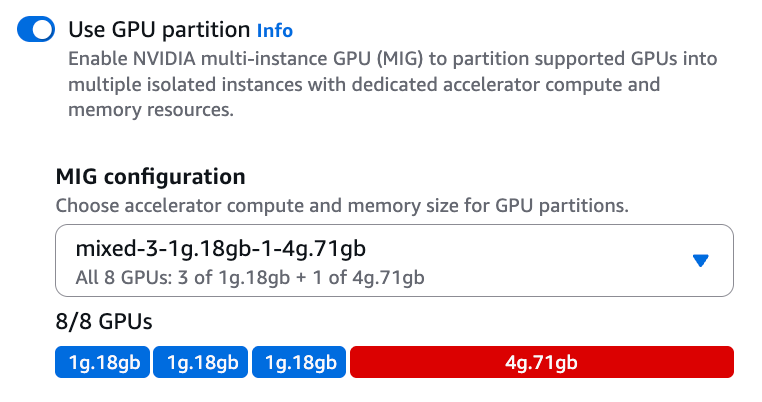The image size is (762, 402).
Task: Click the 'All 8 GPUs' dropdown subtext
Action: click(251, 277)
